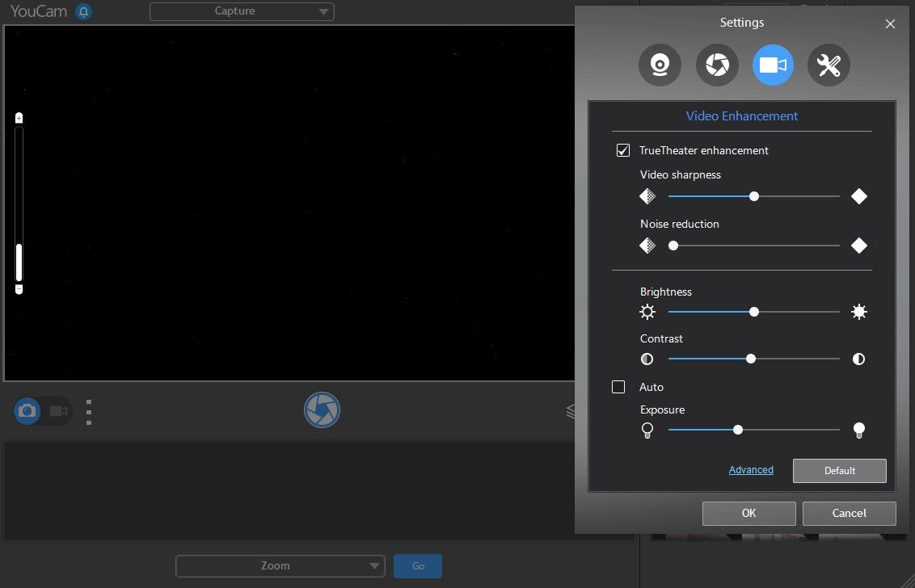
Task: Enable the Auto exposure checkbox
Action: [x=618, y=387]
